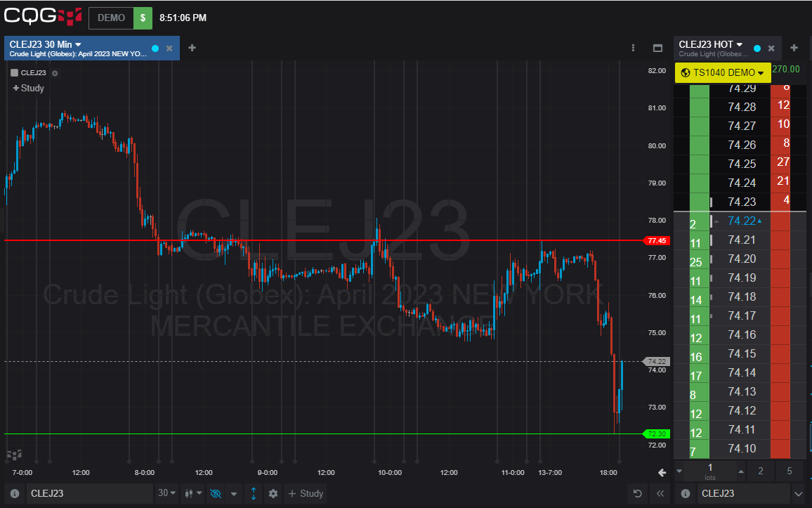This screenshot has height=508, width=812.
Task: Add a new tab beside the HOT tab
Action: click(794, 48)
